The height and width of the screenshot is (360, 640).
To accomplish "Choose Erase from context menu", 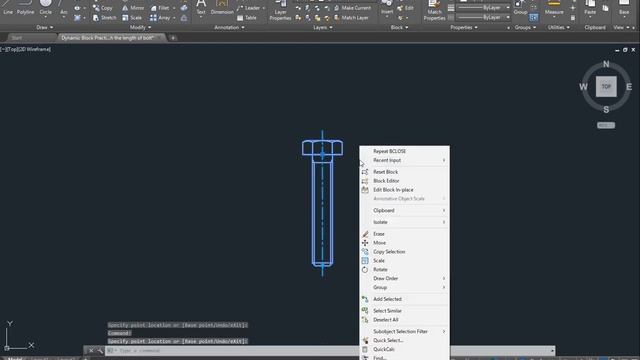I will 404,234.
